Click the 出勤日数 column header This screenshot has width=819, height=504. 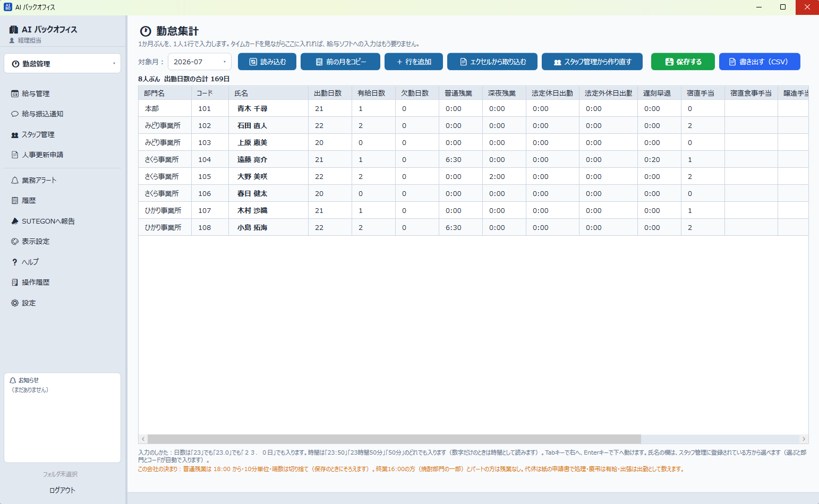(330, 93)
